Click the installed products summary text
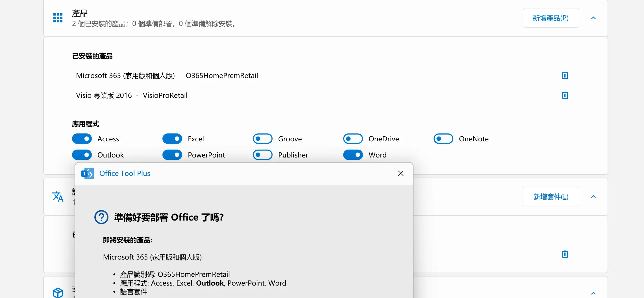The width and height of the screenshot is (644, 298). 154,24
